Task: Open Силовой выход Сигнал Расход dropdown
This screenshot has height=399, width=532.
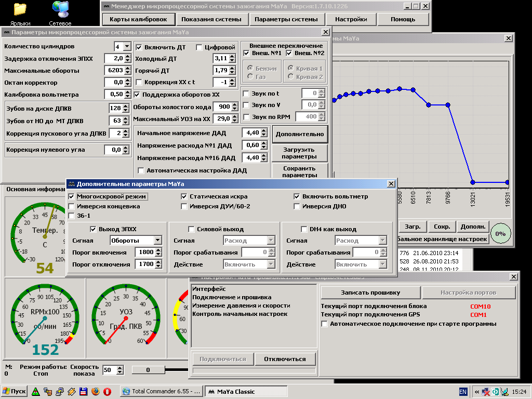Action: click(x=271, y=241)
